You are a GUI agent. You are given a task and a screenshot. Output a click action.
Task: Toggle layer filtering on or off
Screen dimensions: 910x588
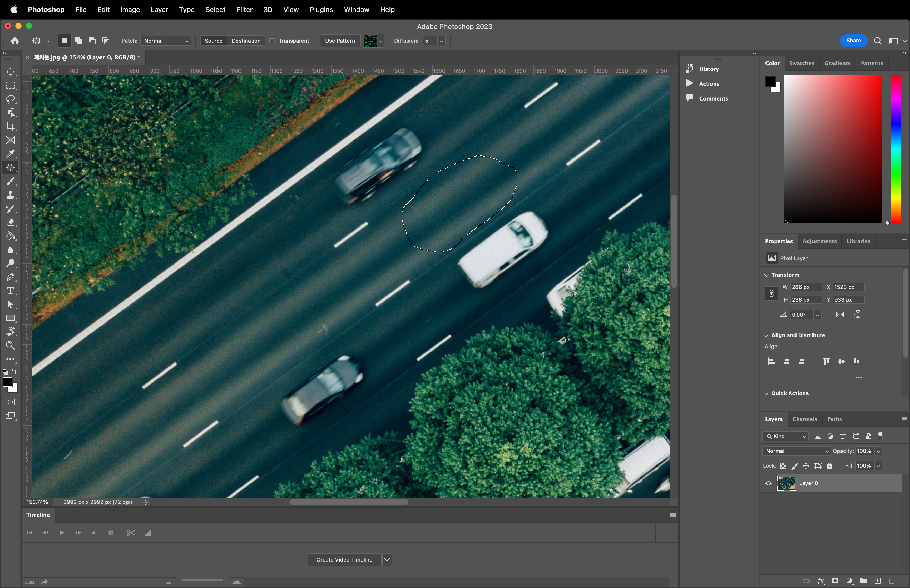coord(880,436)
